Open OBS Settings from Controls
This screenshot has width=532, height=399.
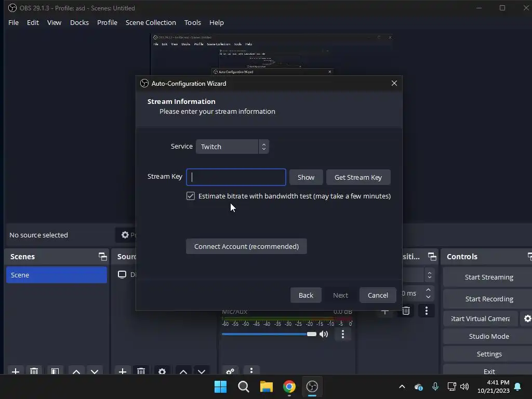(x=489, y=354)
